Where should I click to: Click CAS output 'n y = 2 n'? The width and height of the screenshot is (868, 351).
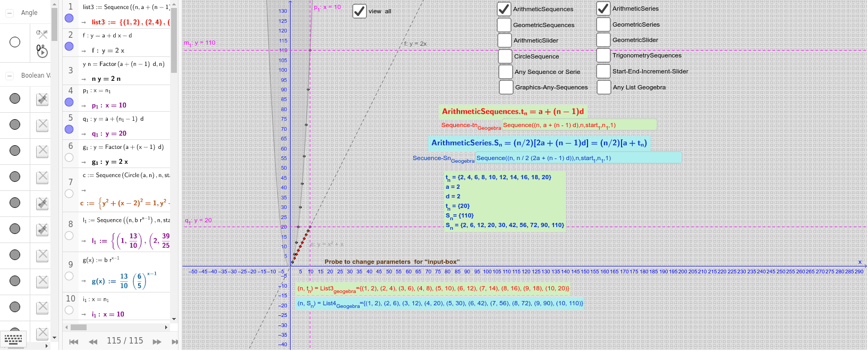coord(106,79)
